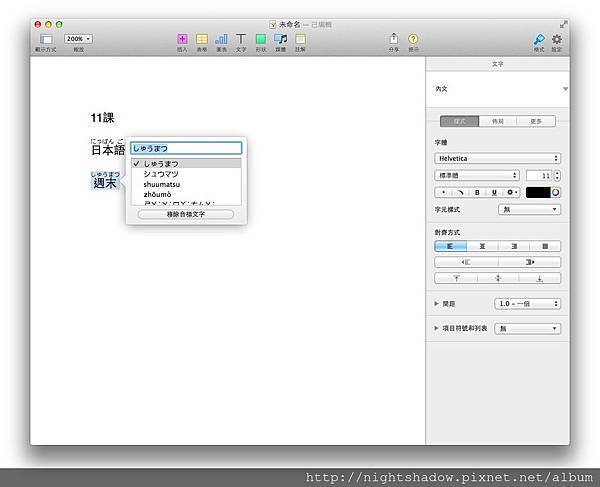Click the phonetic guide text input field

pos(185,147)
